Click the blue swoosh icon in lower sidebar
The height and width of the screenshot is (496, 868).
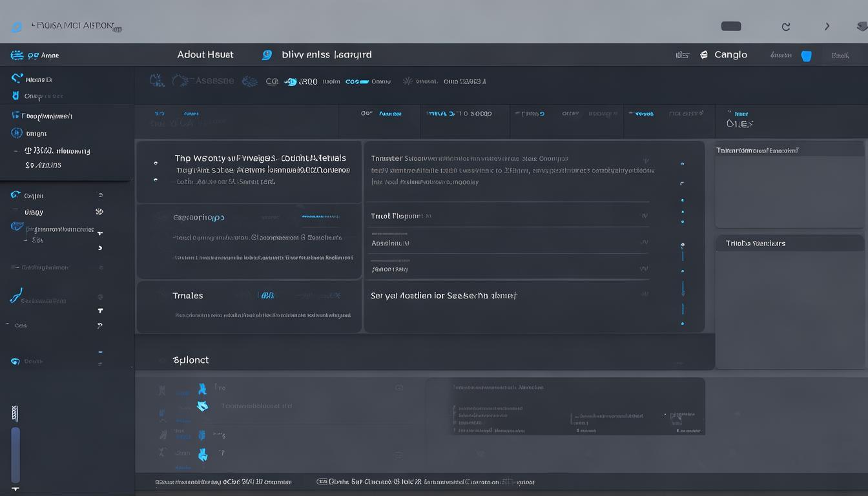16,296
